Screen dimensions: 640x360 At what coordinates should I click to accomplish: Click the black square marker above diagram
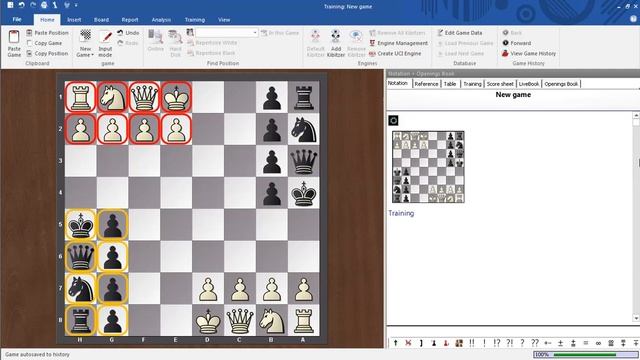click(393, 120)
